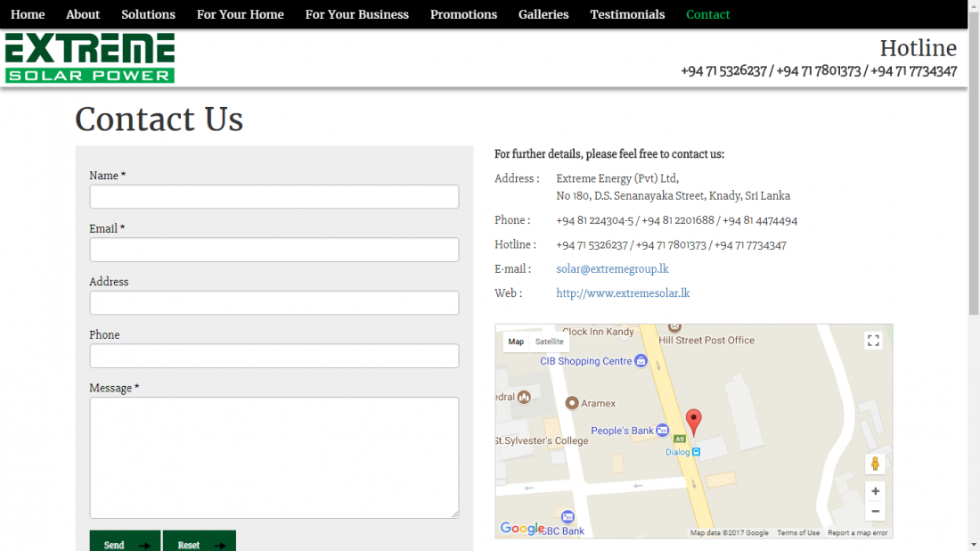The image size is (980, 551).
Task: Zoom out on the map
Action: [x=875, y=511]
